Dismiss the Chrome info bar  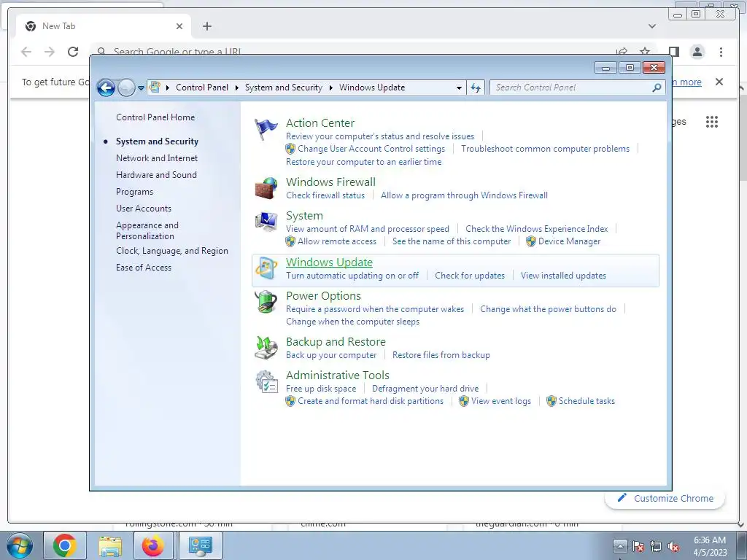pyautogui.click(x=719, y=82)
